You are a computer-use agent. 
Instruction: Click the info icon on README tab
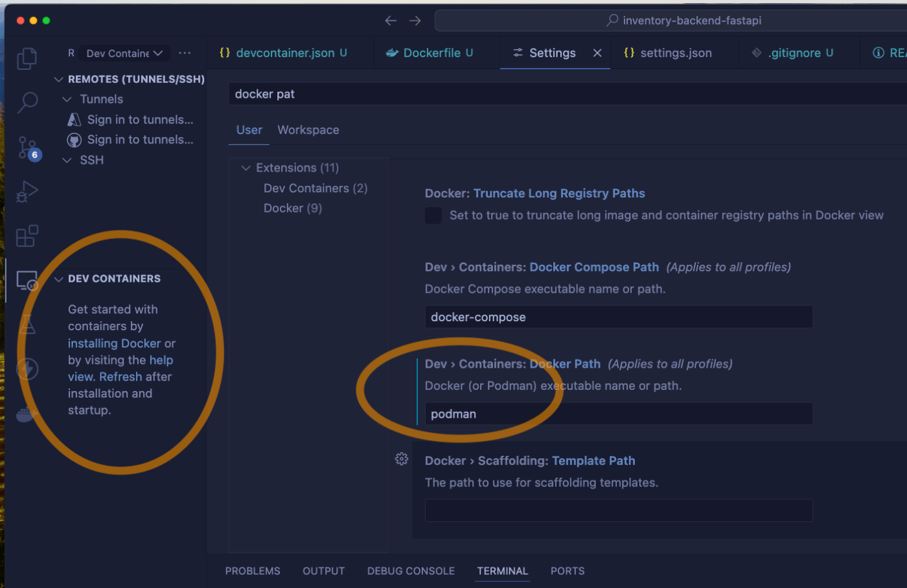click(x=878, y=53)
